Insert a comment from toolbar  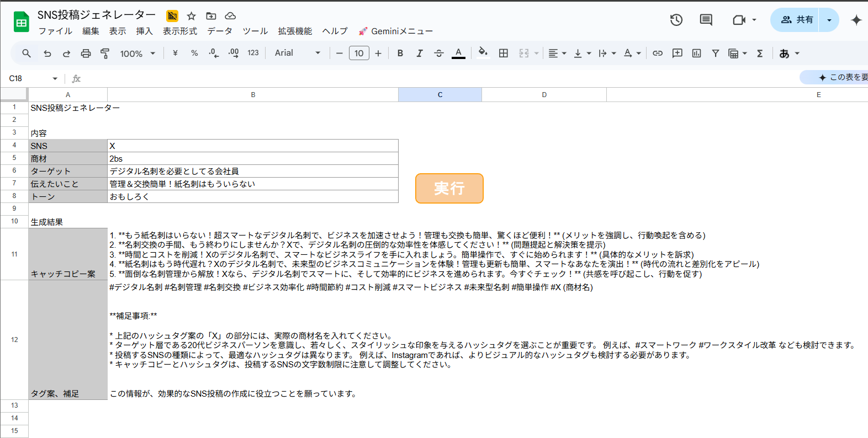click(x=678, y=54)
